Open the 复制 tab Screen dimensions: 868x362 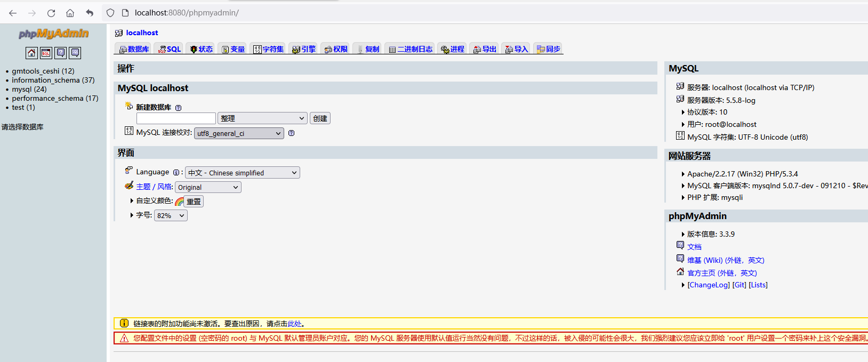pos(367,49)
